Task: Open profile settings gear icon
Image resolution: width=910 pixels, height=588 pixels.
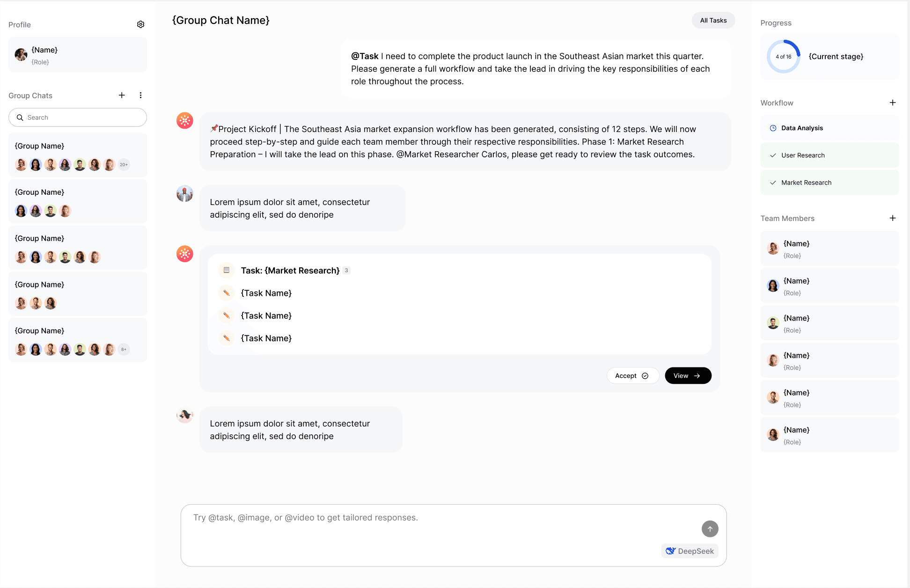Action: [140, 24]
